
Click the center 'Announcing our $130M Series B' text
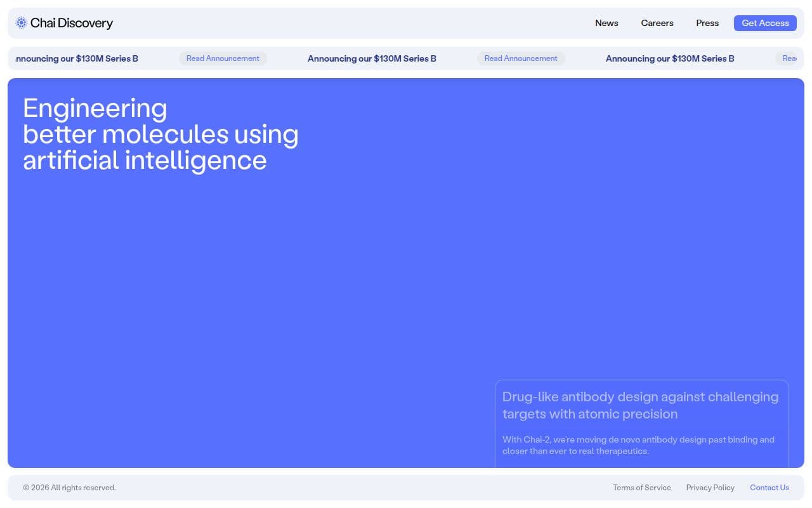(x=372, y=58)
